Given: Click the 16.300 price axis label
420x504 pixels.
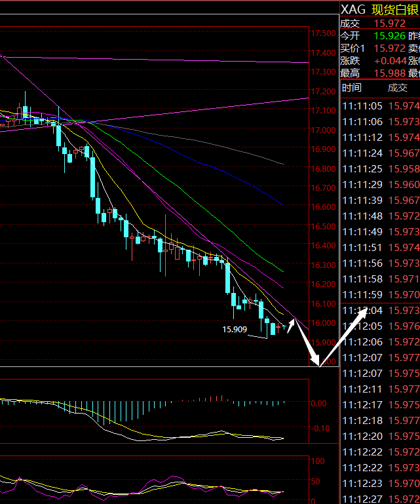Looking at the screenshot, I should click(323, 265).
